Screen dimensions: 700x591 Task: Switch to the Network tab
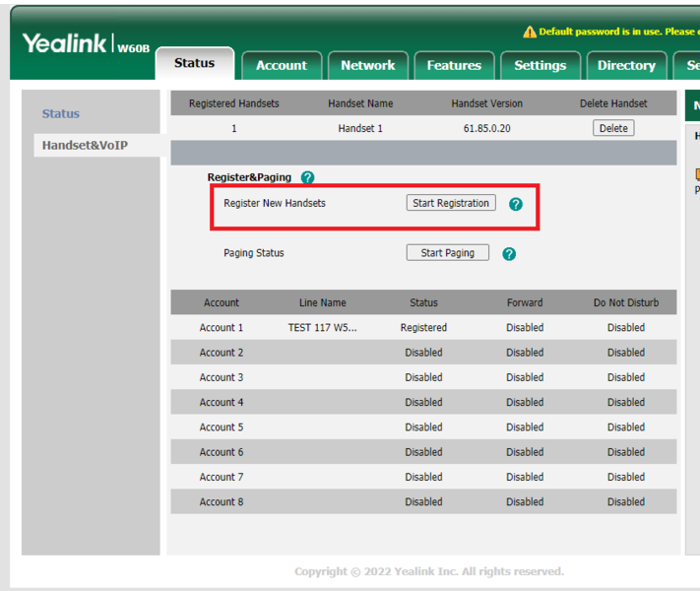(367, 65)
